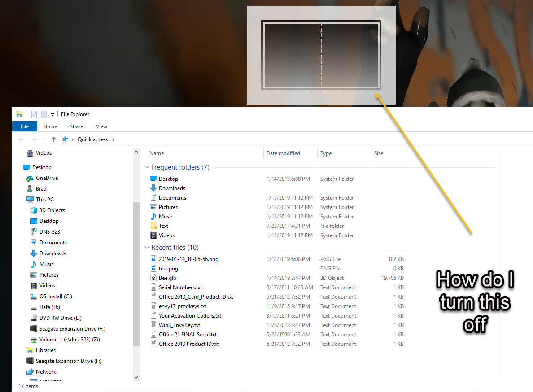Screen dimensions: 533x392
Task: Click the Network icon in navigation pane
Action: click(30, 372)
